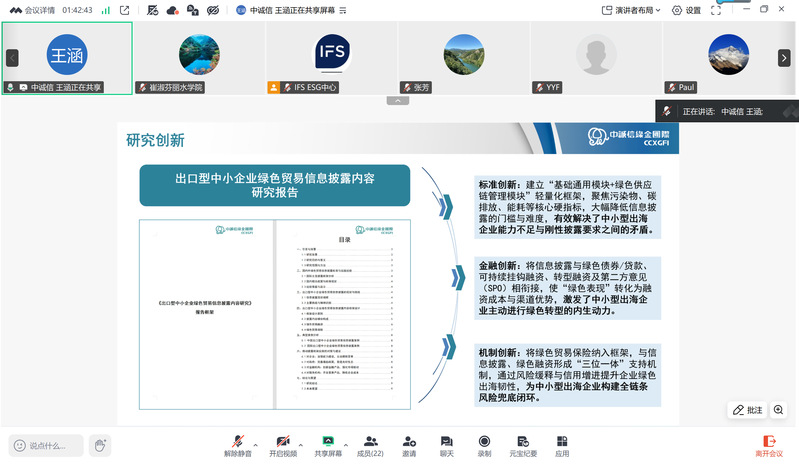Open the 成员(22) members panel
This screenshot has width=799, height=466.
pyautogui.click(x=370, y=446)
